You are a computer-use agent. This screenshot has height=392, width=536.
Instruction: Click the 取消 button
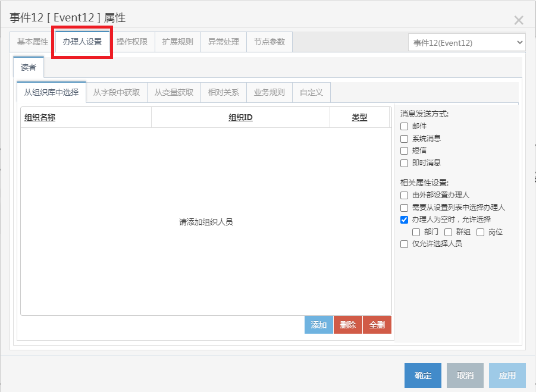coord(465,375)
